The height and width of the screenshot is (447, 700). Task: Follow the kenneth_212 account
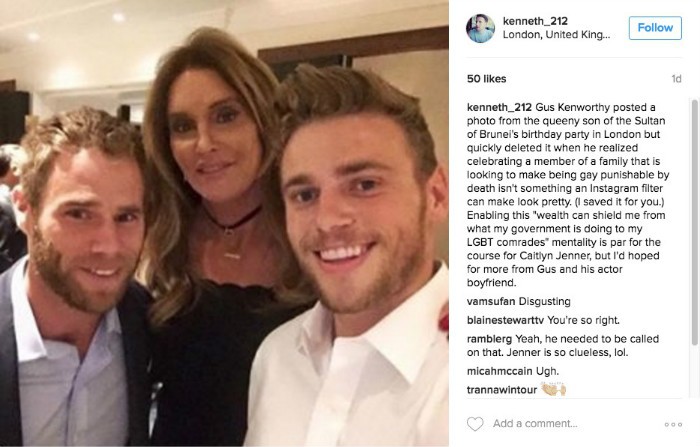click(x=655, y=28)
